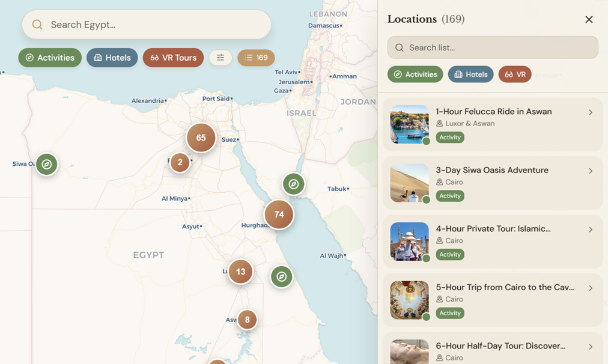Click the 8 locations cluster near Aswan
This screenshot has height=364, width=608.
(247, 320)
